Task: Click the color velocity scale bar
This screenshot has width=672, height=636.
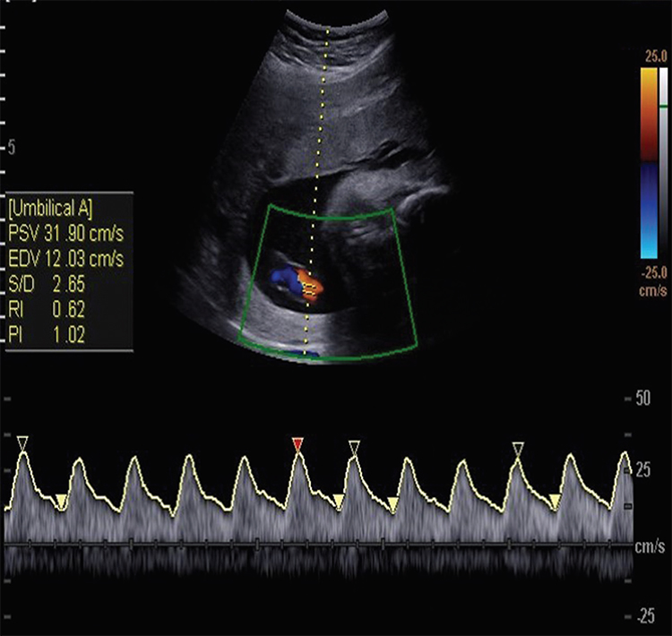Action: point(649,161)
